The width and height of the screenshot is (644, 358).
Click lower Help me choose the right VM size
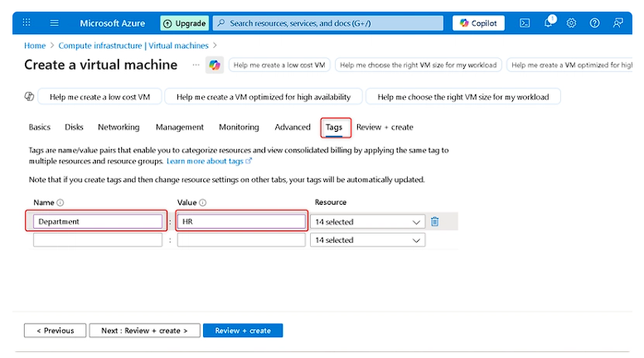tap(462, 97)
